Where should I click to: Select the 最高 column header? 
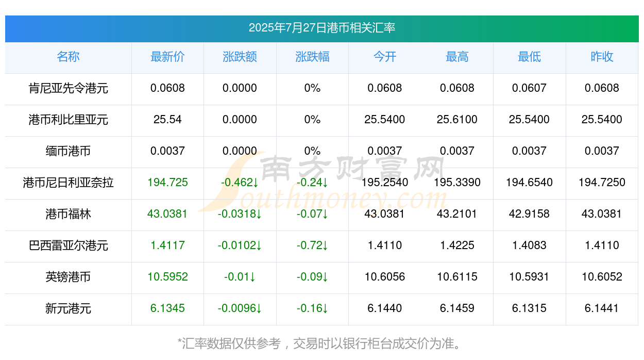(x=457, y=57)
